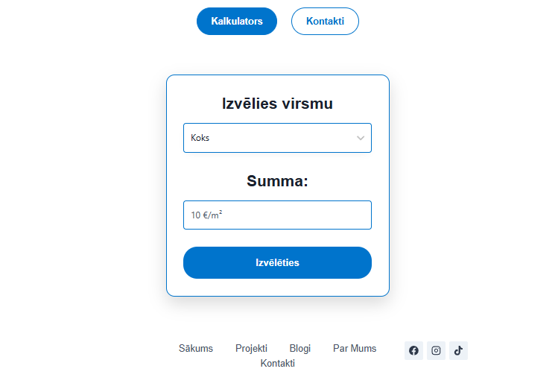Select the 'Koks' text in dropdown
The image size is (558, 392).
point(200,138)
